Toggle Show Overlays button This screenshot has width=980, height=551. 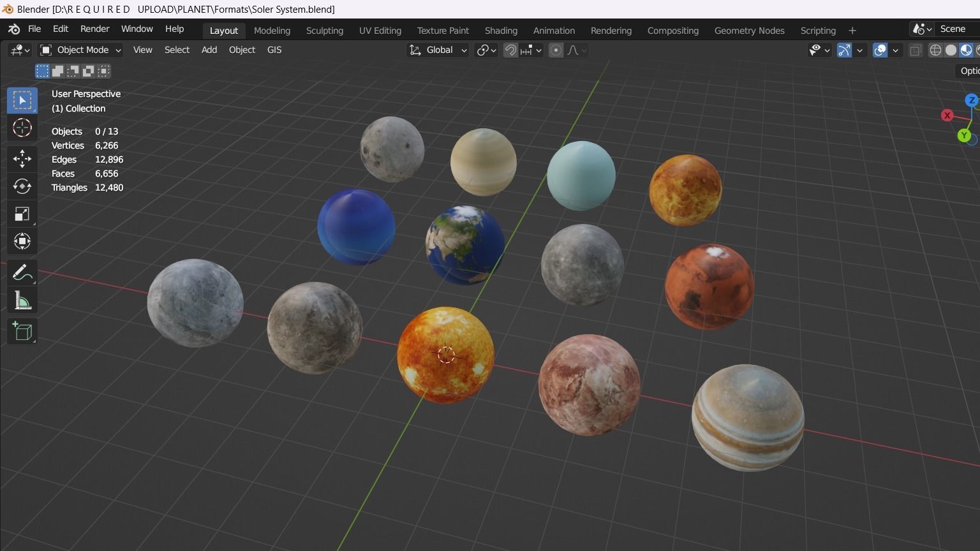pos(880,50)
